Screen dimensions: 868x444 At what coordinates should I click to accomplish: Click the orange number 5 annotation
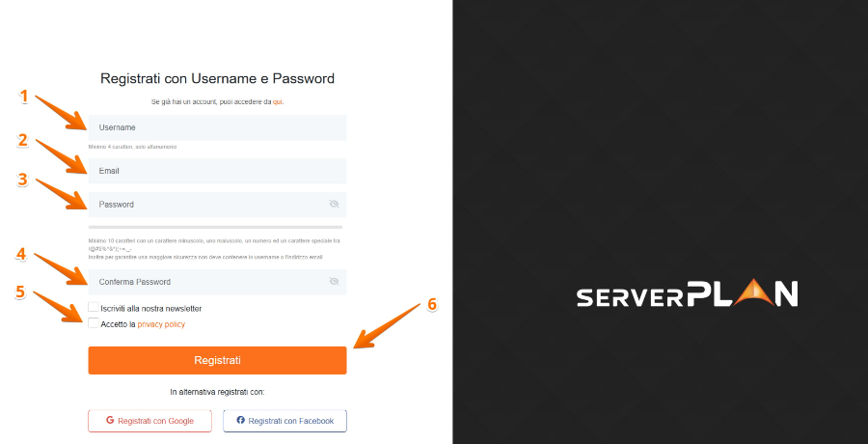coord(20,291)
